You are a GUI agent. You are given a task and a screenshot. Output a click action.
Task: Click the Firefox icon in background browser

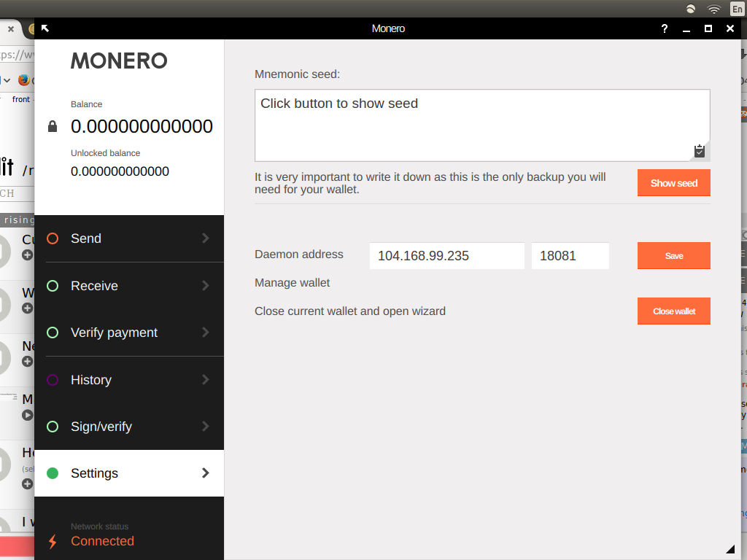pos(24,80)
